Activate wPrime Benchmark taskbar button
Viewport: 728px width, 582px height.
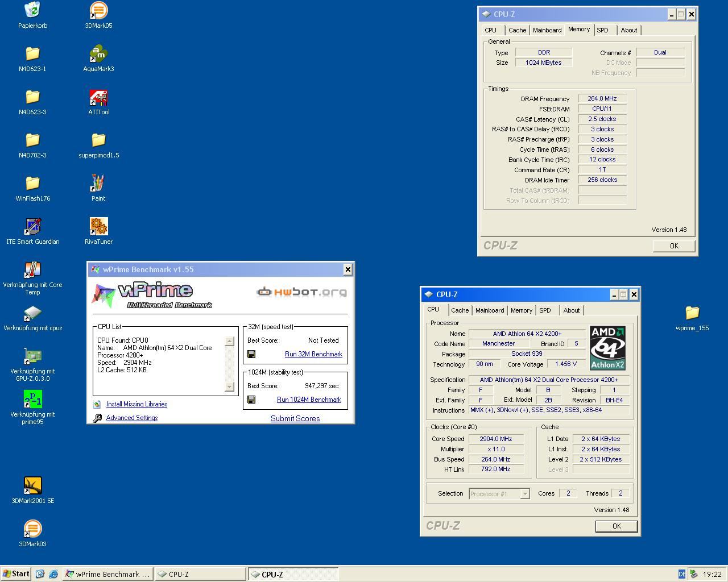click(107, 574)
